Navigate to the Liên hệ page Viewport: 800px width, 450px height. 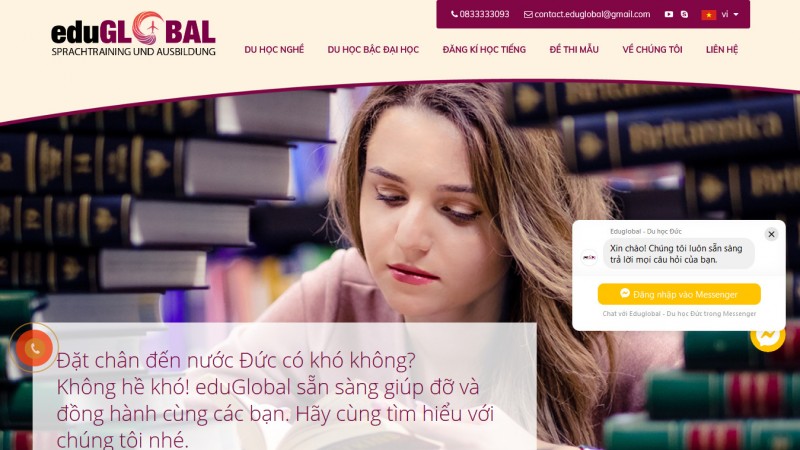[722, 49]
